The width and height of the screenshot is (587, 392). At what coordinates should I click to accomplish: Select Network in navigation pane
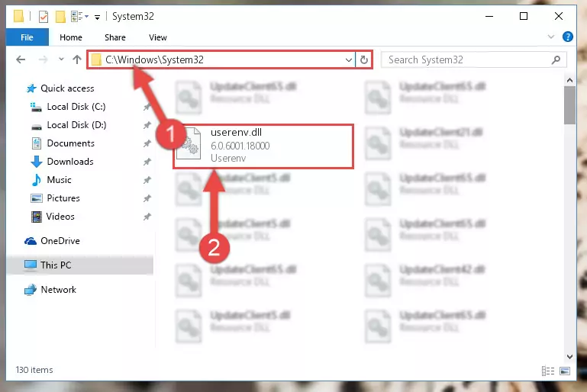59,290
